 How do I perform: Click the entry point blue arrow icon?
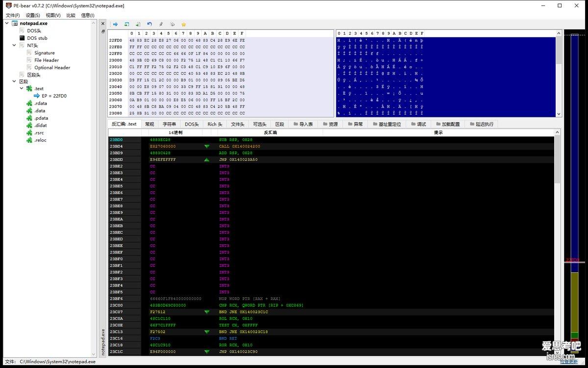coord(37,96)
